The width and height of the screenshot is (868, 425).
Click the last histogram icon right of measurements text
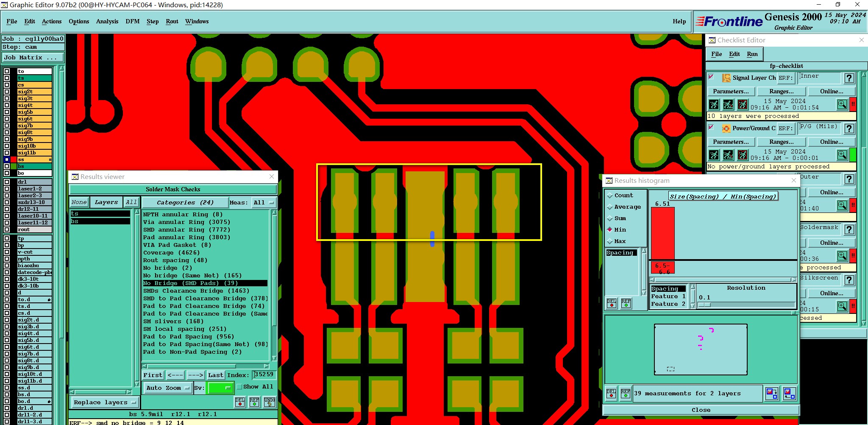click(x=789, y=394)
